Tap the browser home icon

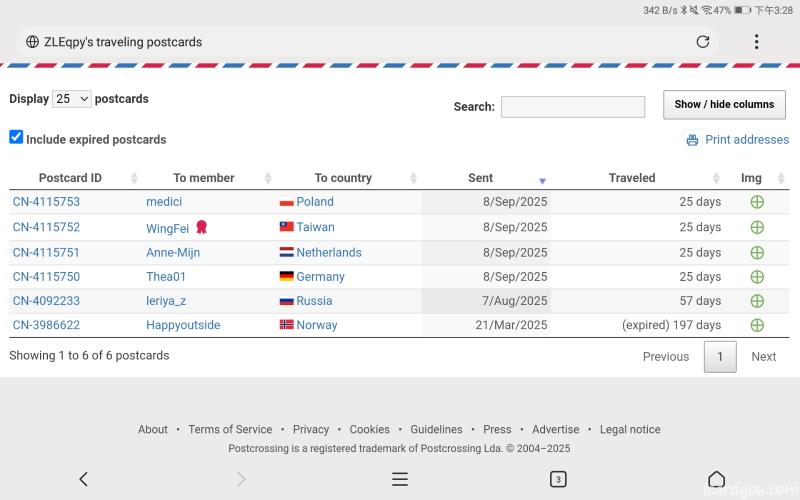(716, 479)
